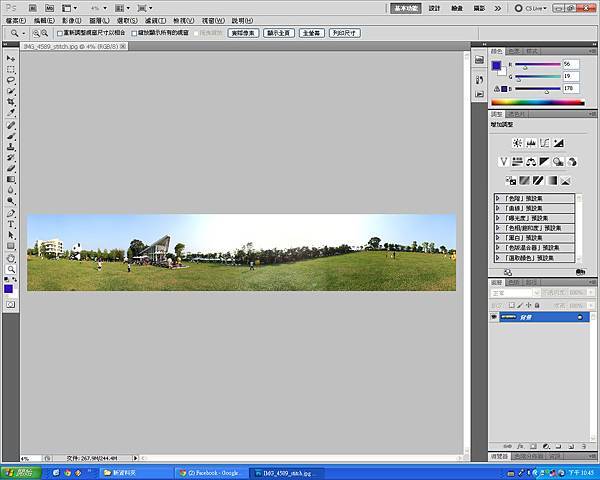Click the 顯示全頁 button
The width and height of the screenshot is (600, 480).
[279, 33]
